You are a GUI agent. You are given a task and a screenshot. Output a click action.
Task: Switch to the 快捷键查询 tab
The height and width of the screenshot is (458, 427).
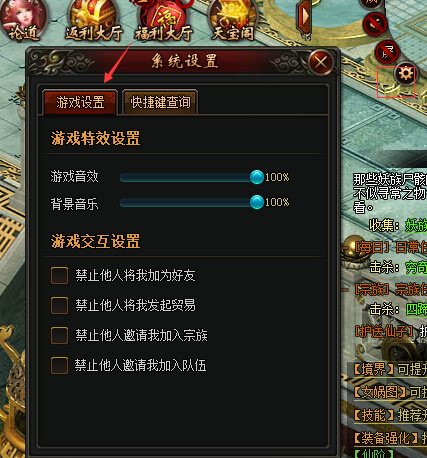[x=160, y=102]
